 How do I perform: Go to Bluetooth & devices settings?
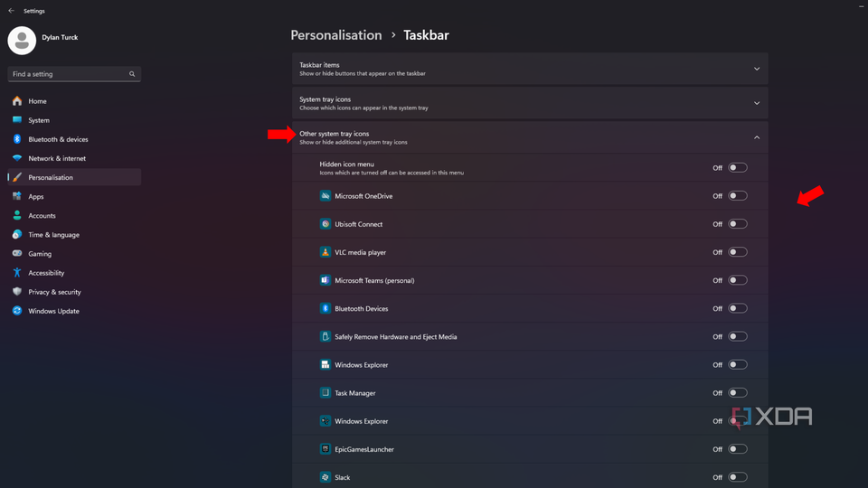click(58, 139)
